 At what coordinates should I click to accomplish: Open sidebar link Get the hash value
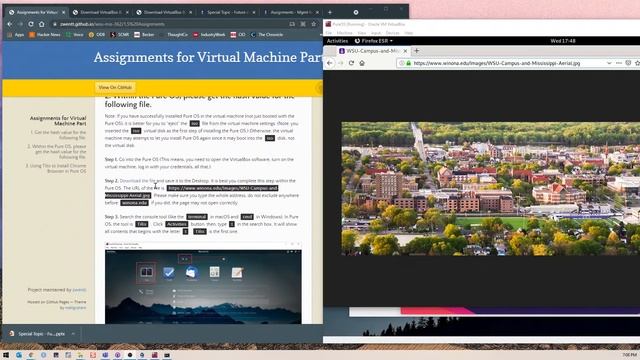tap(59, 135)
